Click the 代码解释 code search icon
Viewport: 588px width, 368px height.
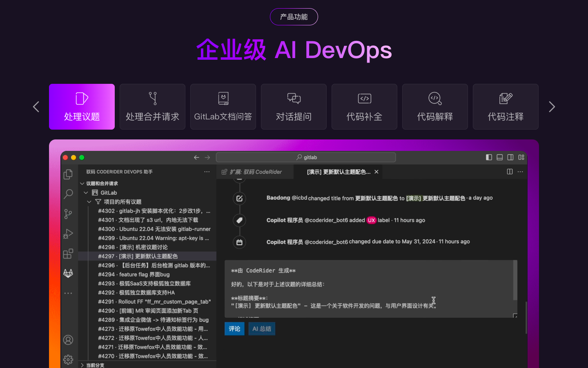(x=435, y=99)
